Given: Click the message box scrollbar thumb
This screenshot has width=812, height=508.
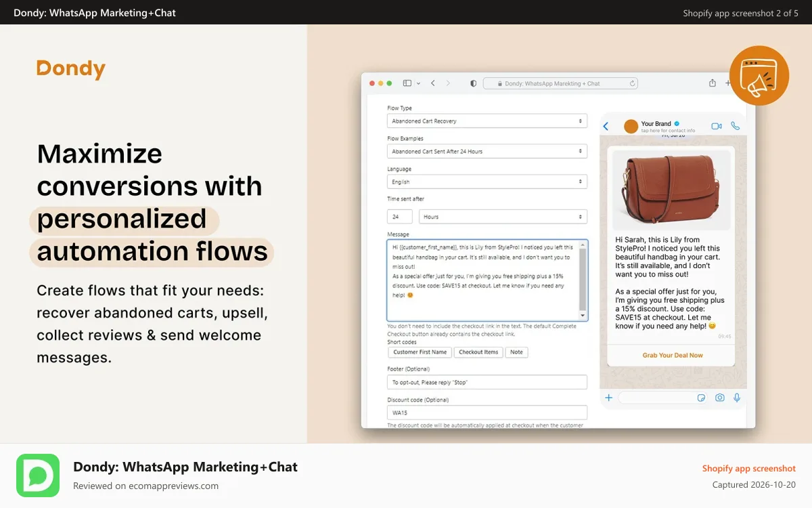Looking at the screenshot, I should (x=583, y=279).
